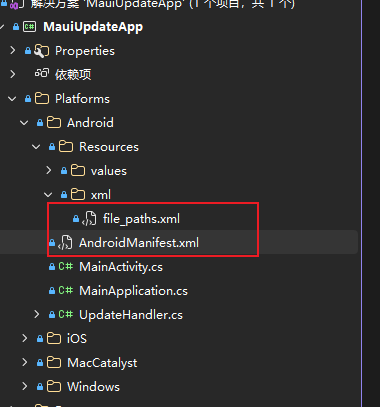Image resolution: width=380 pixels, height=407 pixels.
Task: Expand the UpdateHandler.cs node
Action: (x=37, y=314)
